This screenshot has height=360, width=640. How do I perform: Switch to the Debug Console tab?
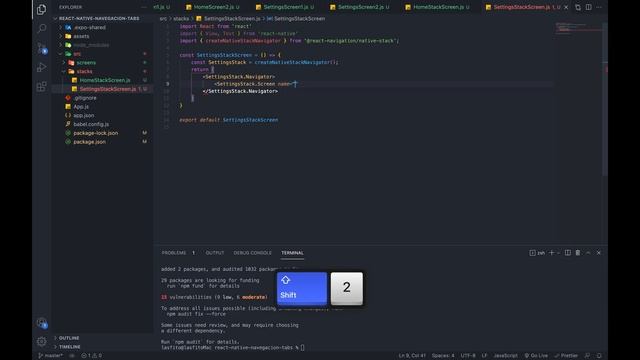[x=252, y=253]
